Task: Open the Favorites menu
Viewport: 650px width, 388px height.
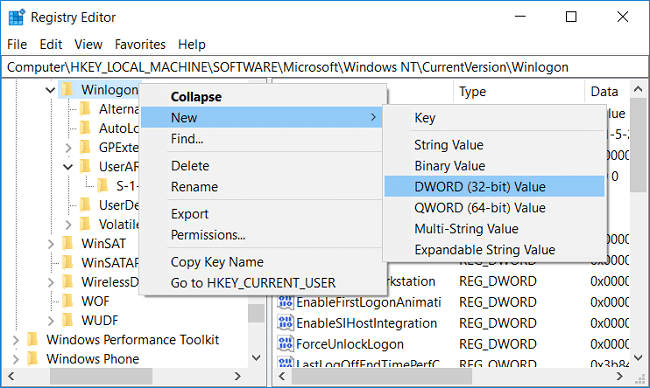Action: 140,44
